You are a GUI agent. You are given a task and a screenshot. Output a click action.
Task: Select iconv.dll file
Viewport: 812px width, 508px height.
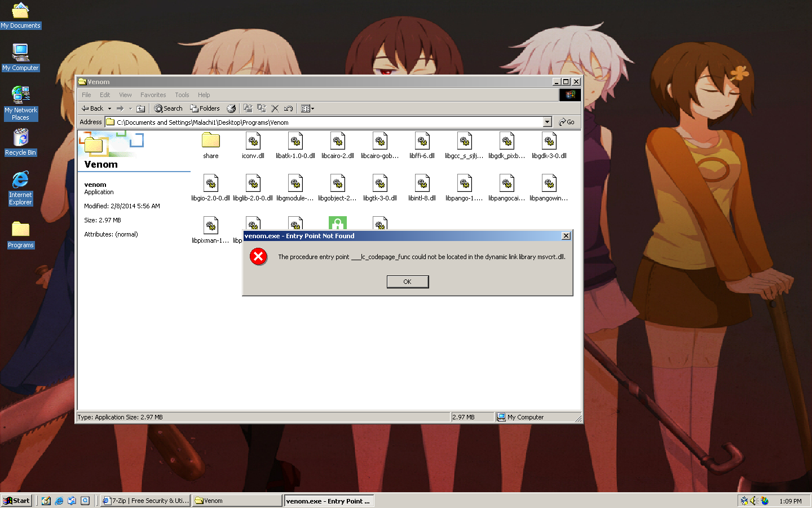coord(253,146)
